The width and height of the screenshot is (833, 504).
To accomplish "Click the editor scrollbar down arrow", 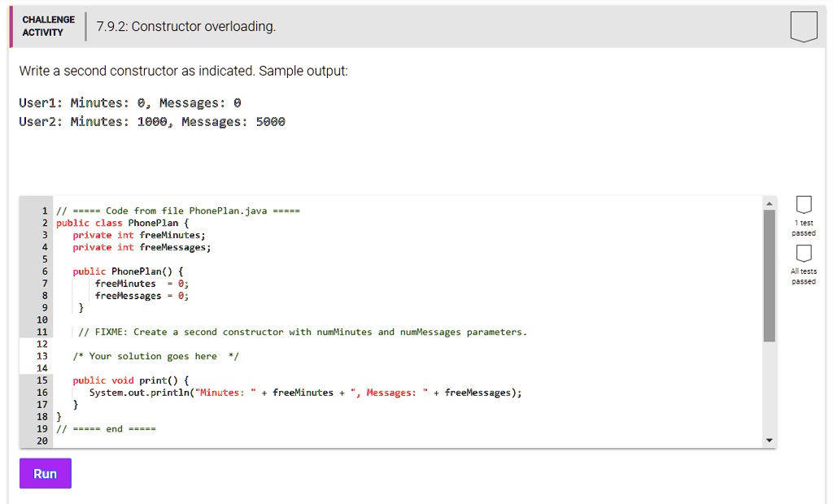I will pyautogui.click(x=769, y=441).
